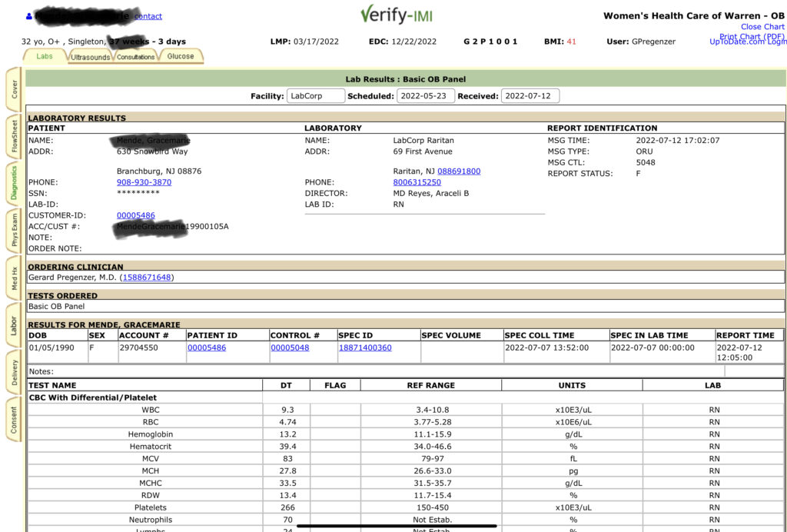This screenshot has width=787, height=532.
Task: Click the WBC result value 9.3
Action: pos(287,410)
